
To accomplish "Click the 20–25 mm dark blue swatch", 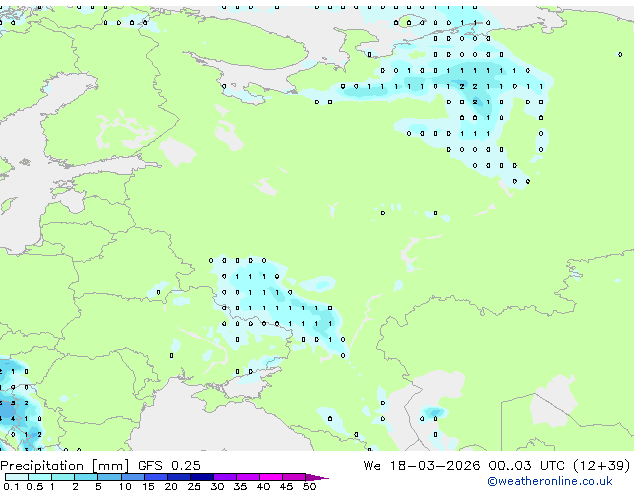I will tap(179, 477).
